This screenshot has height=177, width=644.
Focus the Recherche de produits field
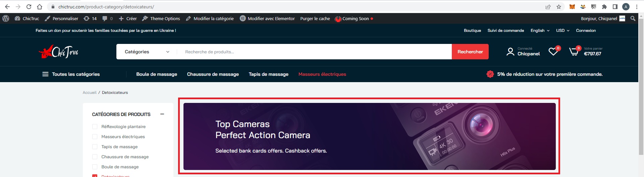tap(315, 52)
